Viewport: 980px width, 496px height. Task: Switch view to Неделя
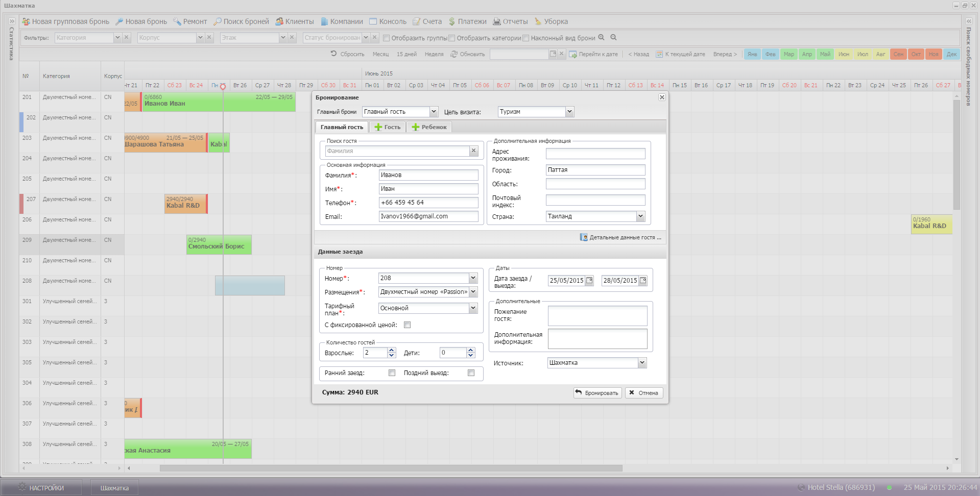pos(434,54)
